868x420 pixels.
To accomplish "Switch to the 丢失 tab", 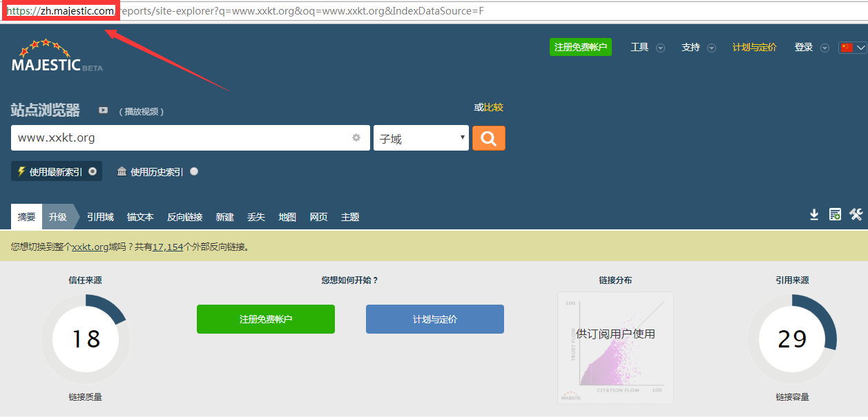I will 256,217.
